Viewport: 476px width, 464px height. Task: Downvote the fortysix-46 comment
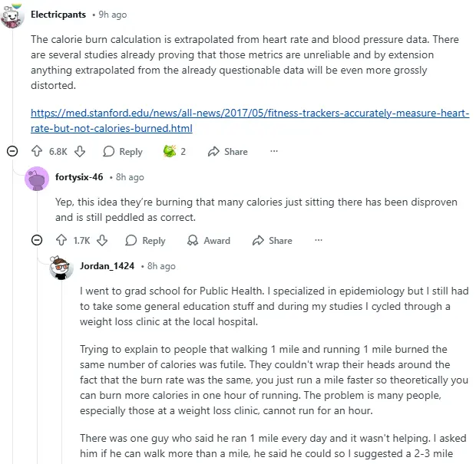(x=104, y=241)
